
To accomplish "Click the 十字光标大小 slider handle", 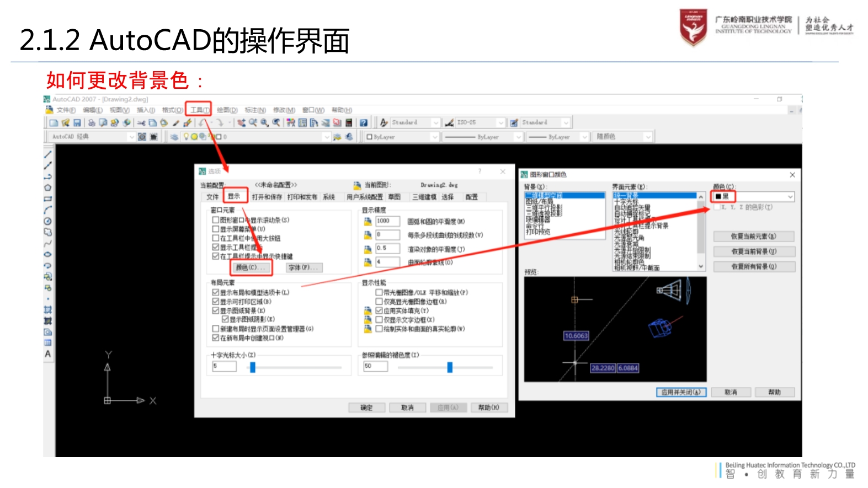I will click(x=253, y=367).
